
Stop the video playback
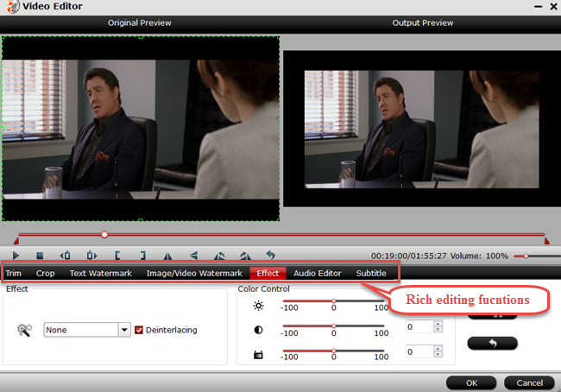point(40,256)
